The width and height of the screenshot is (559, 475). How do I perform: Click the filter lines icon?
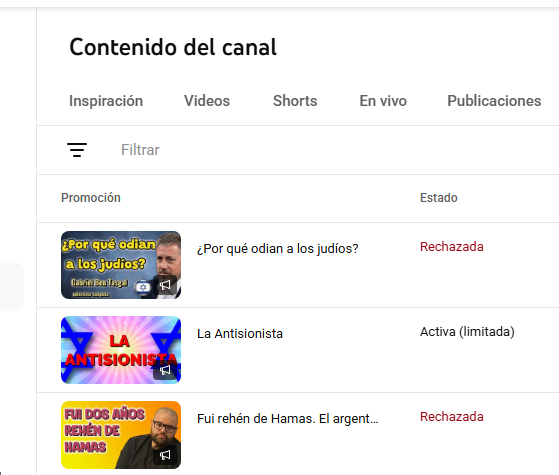[x=77, y=150]
